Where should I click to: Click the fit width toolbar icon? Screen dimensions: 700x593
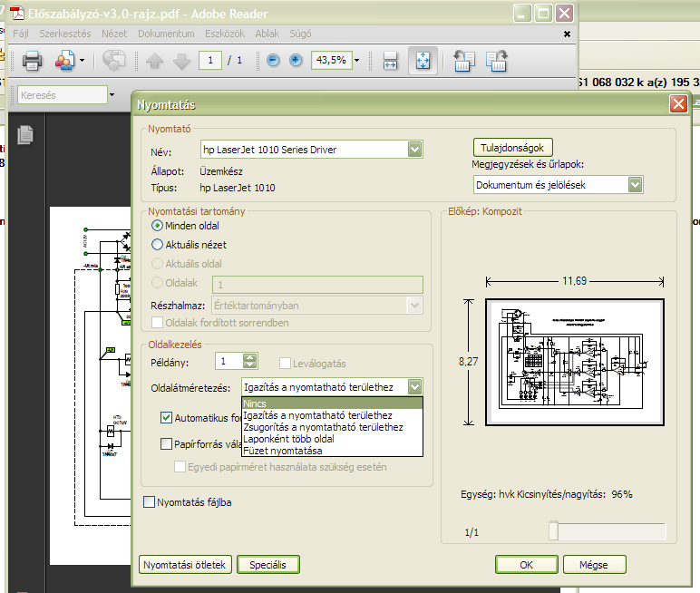(391, 61)
